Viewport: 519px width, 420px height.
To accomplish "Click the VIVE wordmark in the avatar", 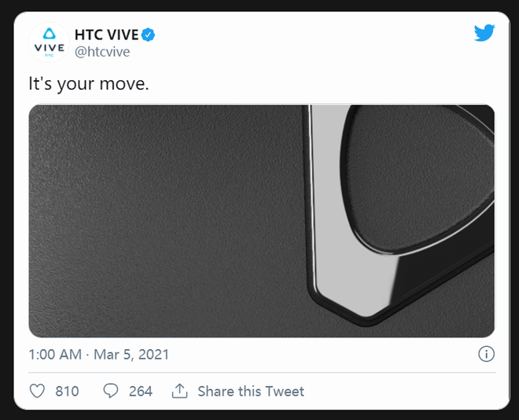I will point(50,48).
